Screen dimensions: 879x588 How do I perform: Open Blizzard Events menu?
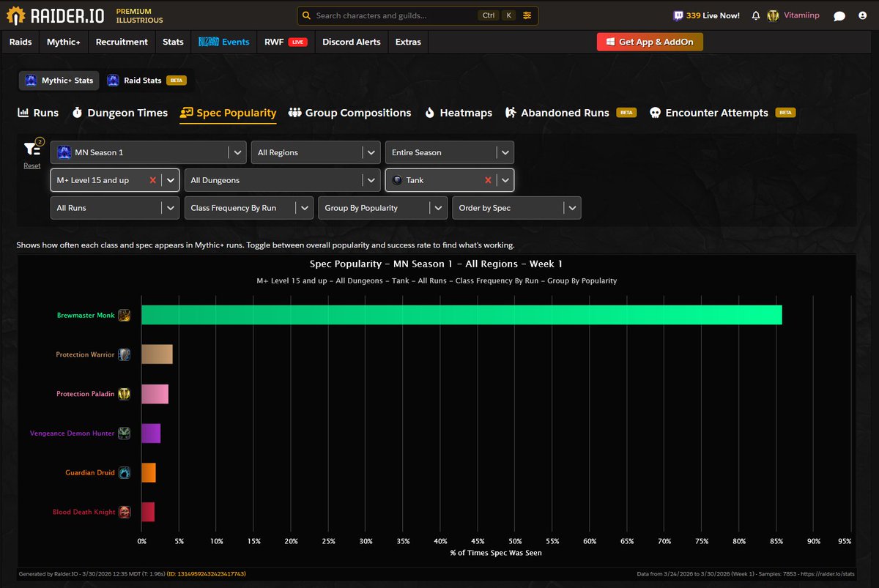pyautogui.click(x=224, y=42)
